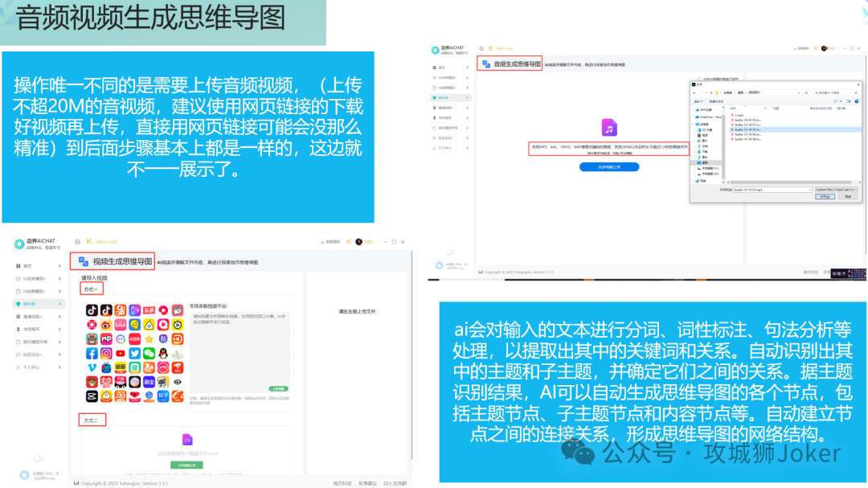Viewport: 868px width, 488px height.
Task: Click 加入交流群 link in video window footer
Action: tap(395, 483)
